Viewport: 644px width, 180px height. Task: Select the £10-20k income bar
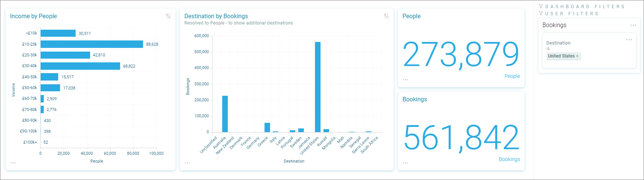pyautogui.click(x=92, y=44)
